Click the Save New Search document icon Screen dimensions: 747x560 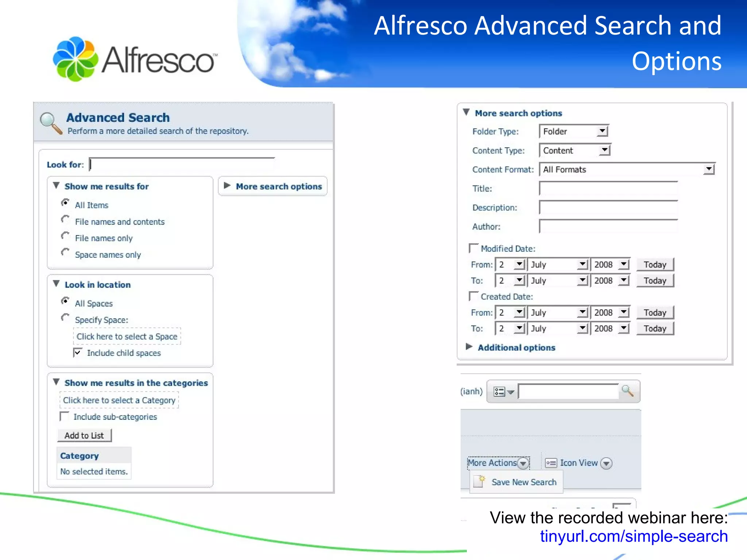[479, 482]
